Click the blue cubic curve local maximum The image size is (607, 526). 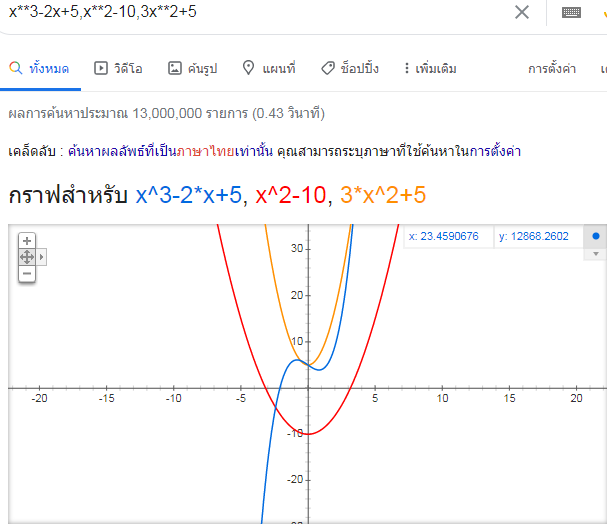pyautogui.click(x=297, y=360)
